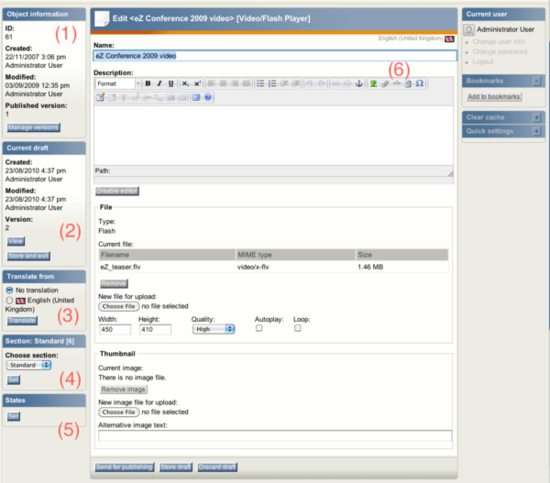550x483 pixels.
Task: Toggle italic formatting in the editor
Action: coord(159,83)
